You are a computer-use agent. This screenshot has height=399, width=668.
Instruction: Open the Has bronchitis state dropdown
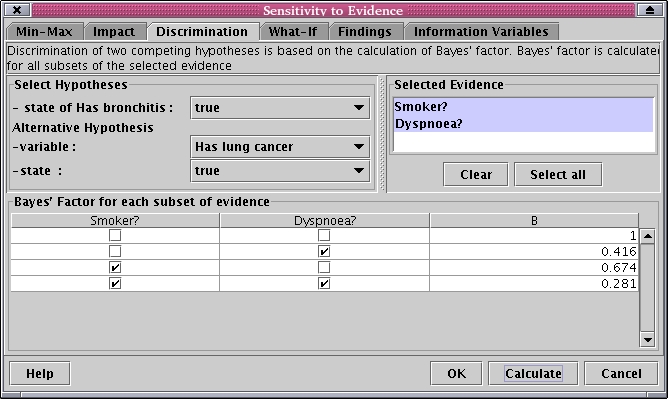point(280,108)
